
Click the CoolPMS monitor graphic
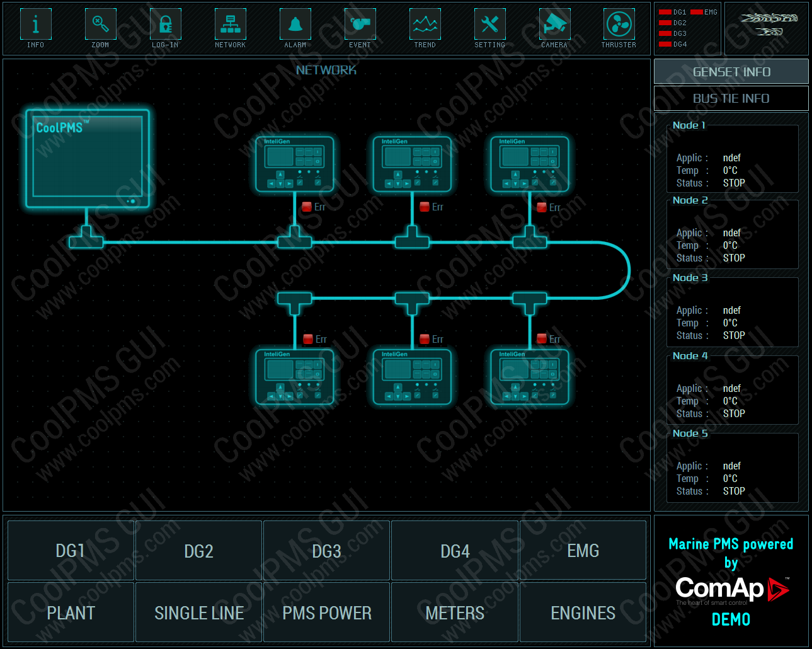click(88, 158)
